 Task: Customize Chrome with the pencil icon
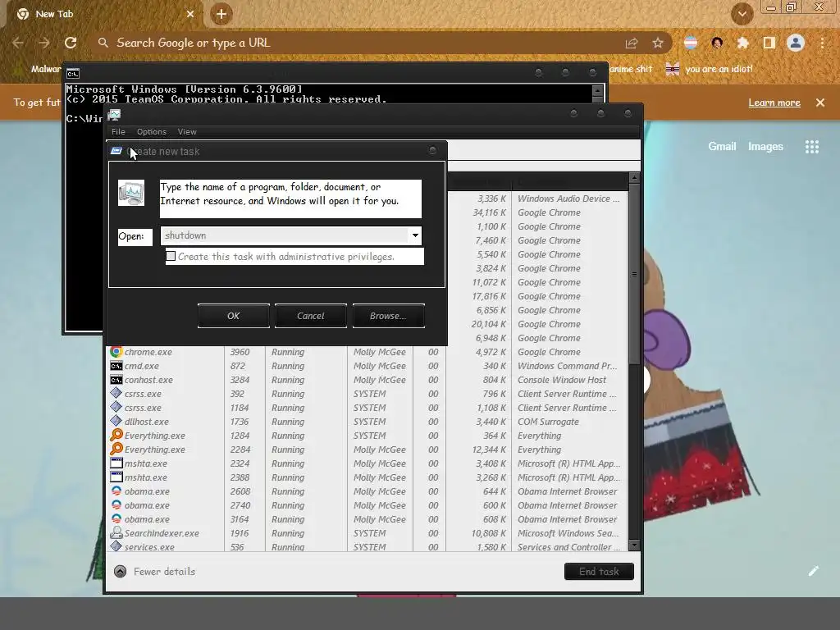[x=814, y=571]
